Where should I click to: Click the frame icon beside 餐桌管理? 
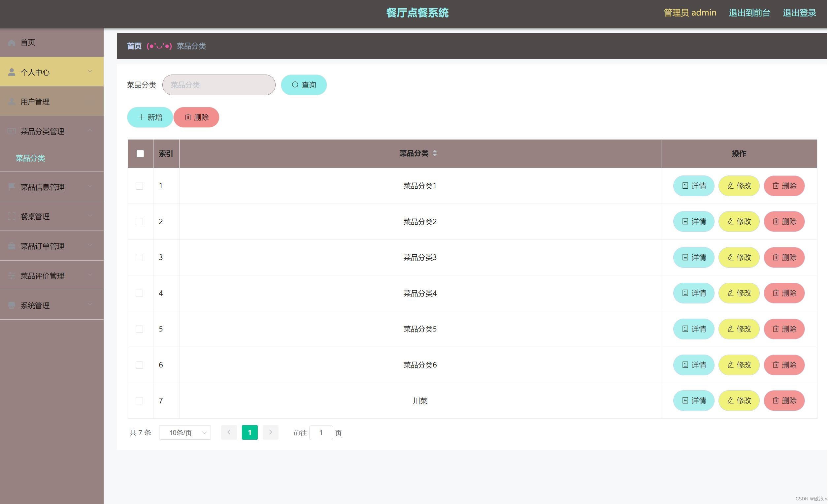[12, 216]
